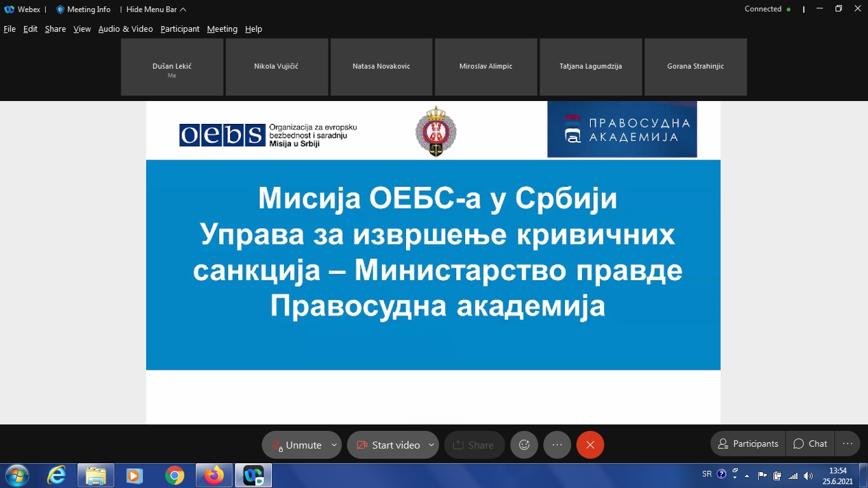
Task: Open the Windows Start menu
Action: point(17,475)
